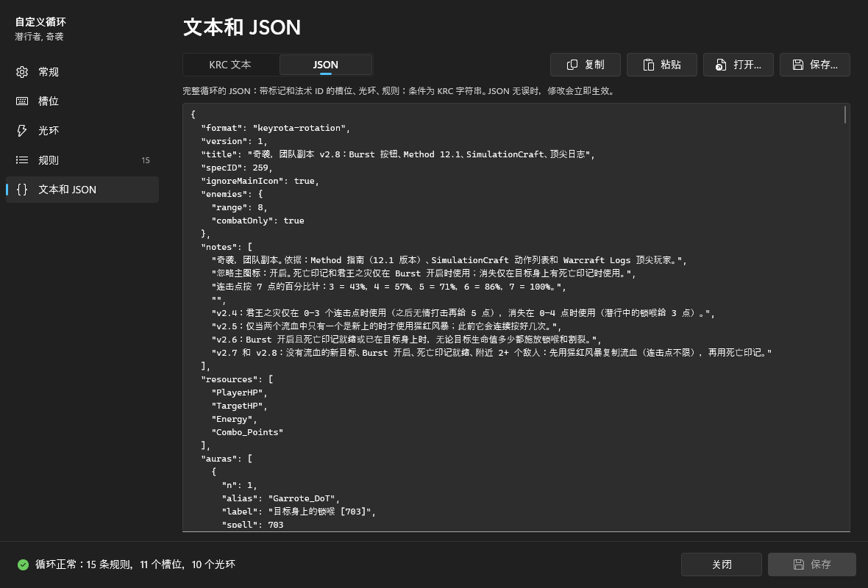Click the "title" line with Method 12.1
Viewport: 868px width, 588px height.
point(398,154)
